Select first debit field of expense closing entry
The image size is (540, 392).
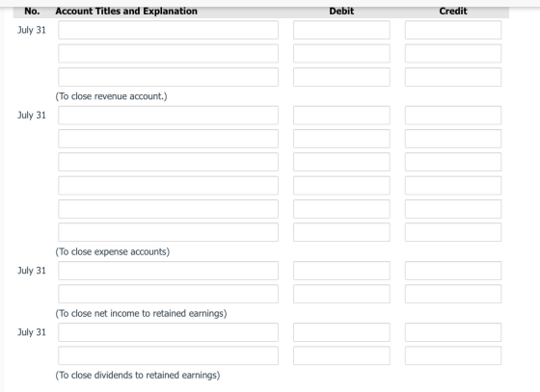[x=341, y=116]
